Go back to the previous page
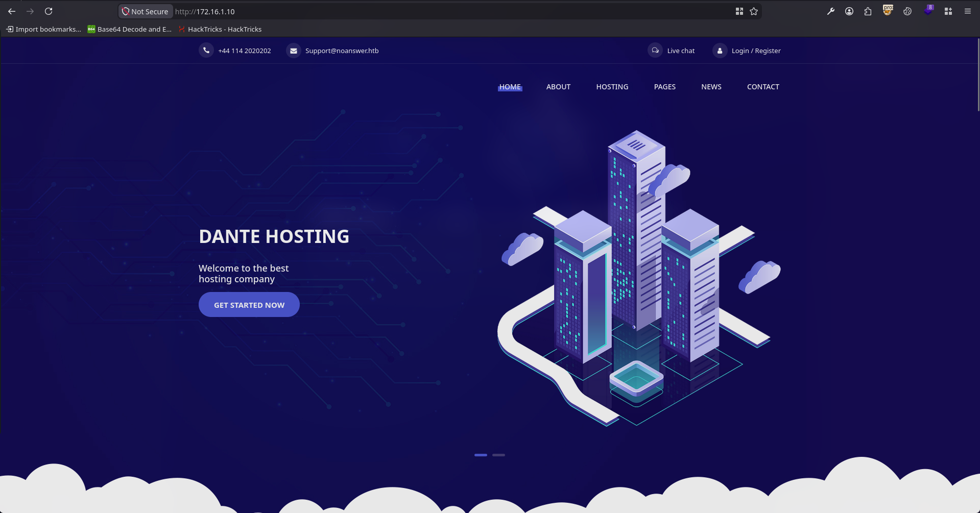 (11, 11)
